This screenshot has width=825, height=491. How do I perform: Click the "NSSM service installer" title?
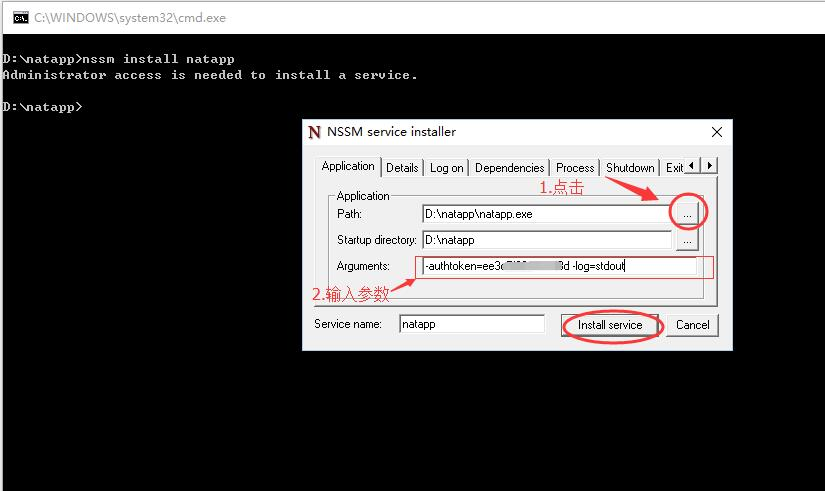(x=391, y=132)
